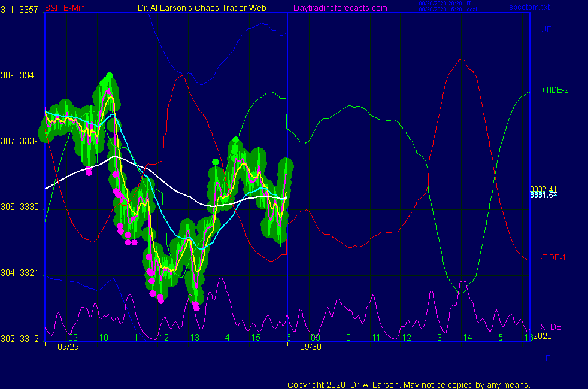Click the 3332.41 current price readout
Image resolution: width=588 pixels, height=389 pixels.
pos(543,190)
